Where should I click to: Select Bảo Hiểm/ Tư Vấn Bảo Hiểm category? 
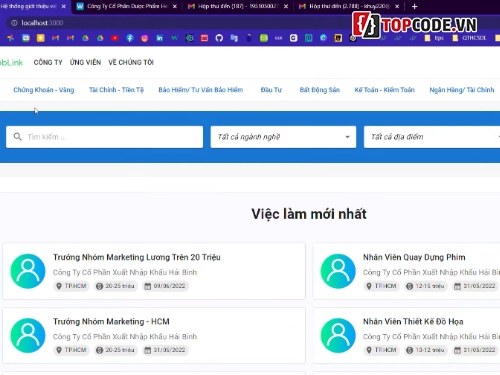coord(201,90)
